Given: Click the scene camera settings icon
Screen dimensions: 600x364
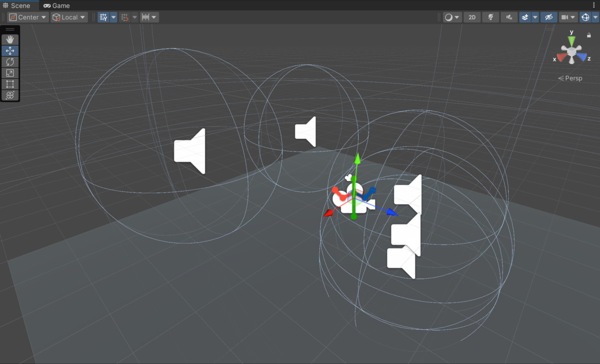Looking at the screenshot, I should tap(565, 17).
